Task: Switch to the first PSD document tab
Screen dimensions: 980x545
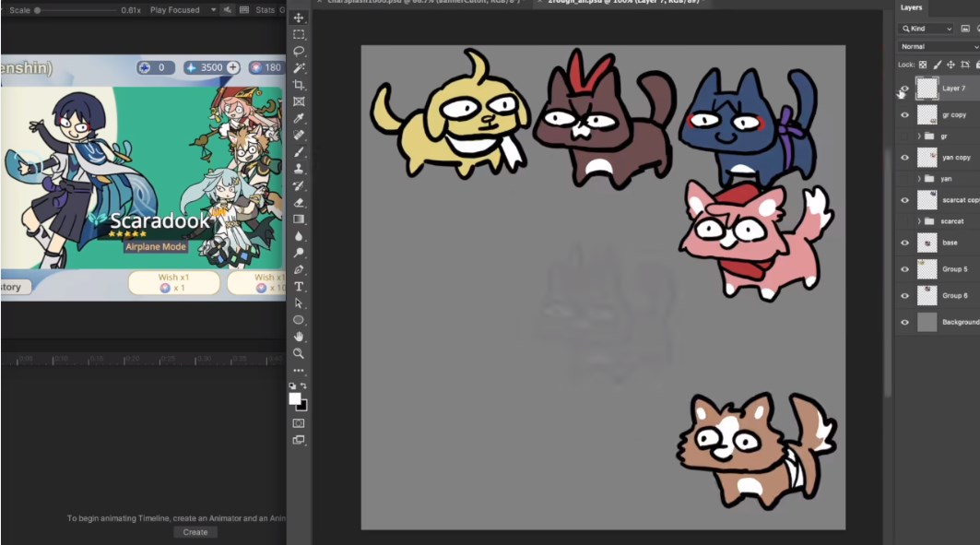Action: tap(422, 3)
